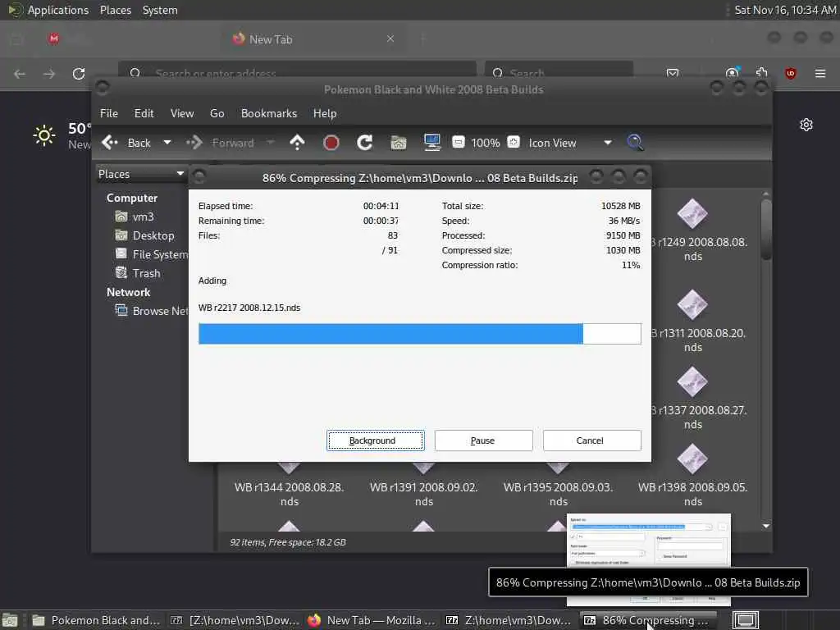Zoom out with the minus icon
Image resolution: width=840 pixels, height=630 pixels.
click(x=458, y=142)
